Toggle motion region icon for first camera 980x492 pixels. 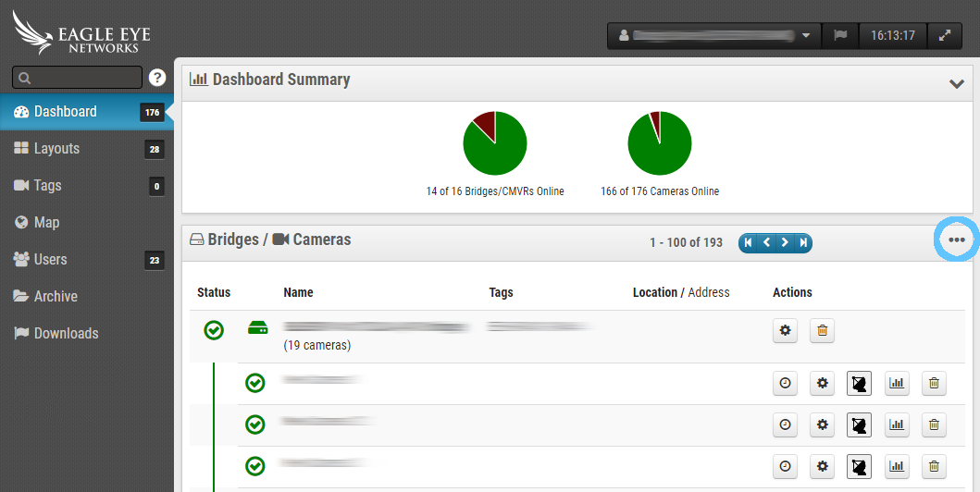[x=859, y=383]
